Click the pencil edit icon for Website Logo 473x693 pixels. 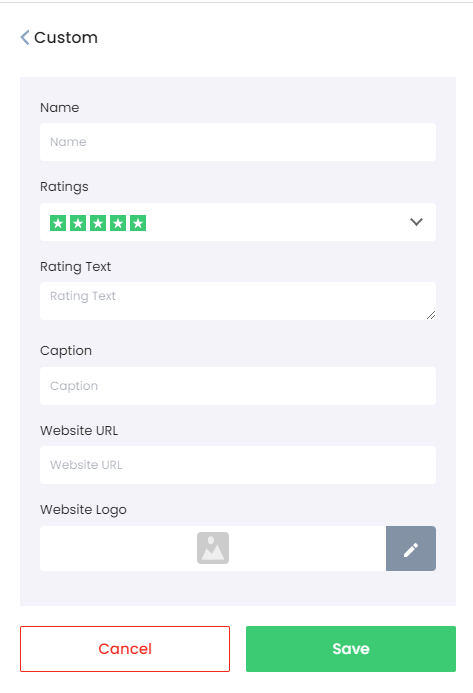tap(411, 548)
